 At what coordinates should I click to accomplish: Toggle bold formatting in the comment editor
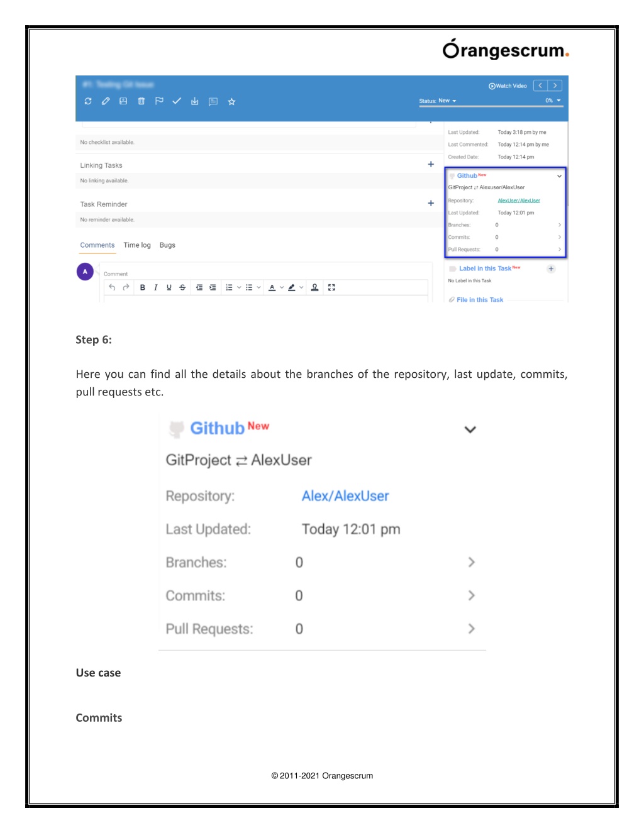[143, 287]
